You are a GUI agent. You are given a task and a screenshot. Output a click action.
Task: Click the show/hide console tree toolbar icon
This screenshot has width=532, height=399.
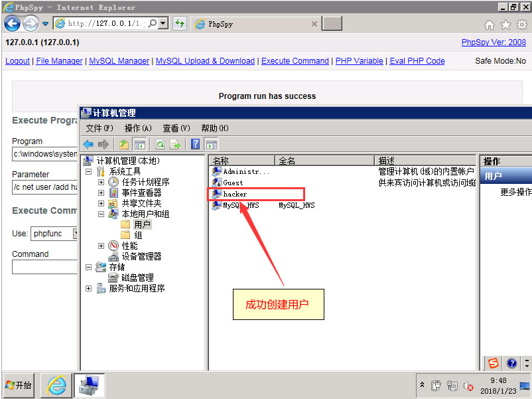(x=140, y=144)
